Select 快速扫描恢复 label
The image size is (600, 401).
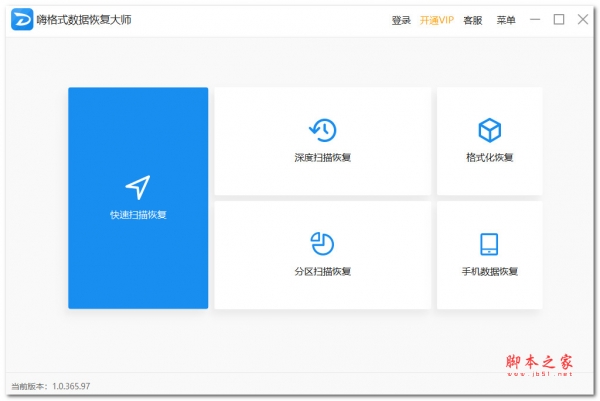coord(138,215)
